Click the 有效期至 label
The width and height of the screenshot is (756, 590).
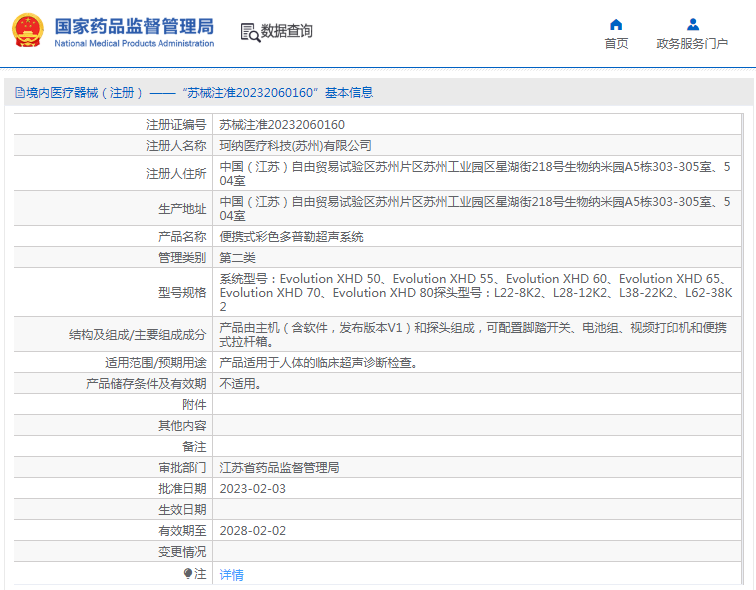pyautogui.click(x=182, y=531)
